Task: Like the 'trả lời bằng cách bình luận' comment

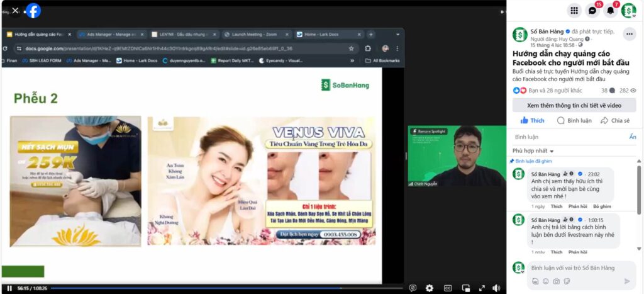Action: pos(557,252)
